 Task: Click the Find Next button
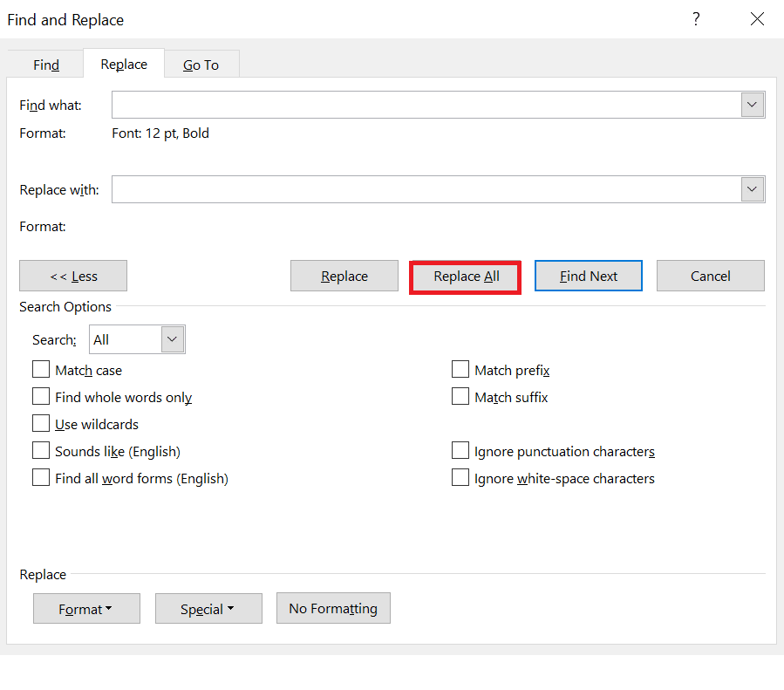[589, 276]
